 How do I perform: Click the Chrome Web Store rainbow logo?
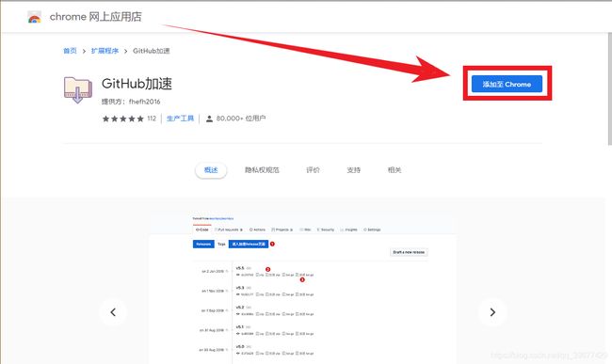click(34, 17)
